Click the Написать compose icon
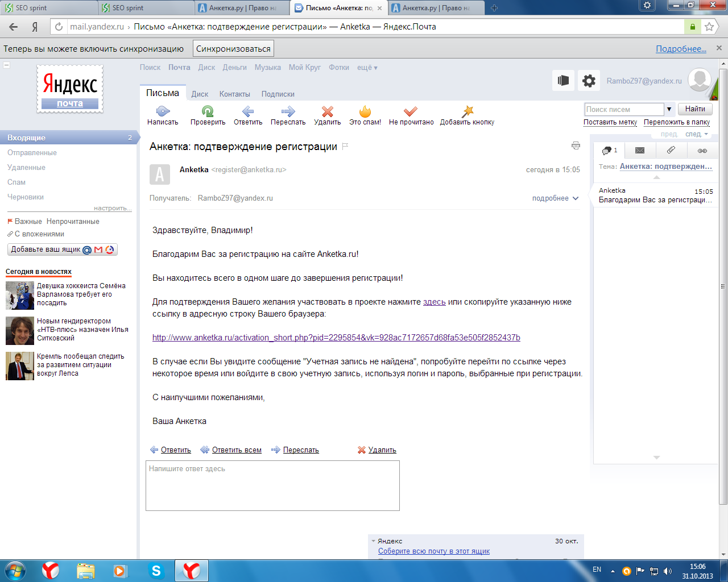The height and width of the screenshot is (582, 728). pos(163,111)
